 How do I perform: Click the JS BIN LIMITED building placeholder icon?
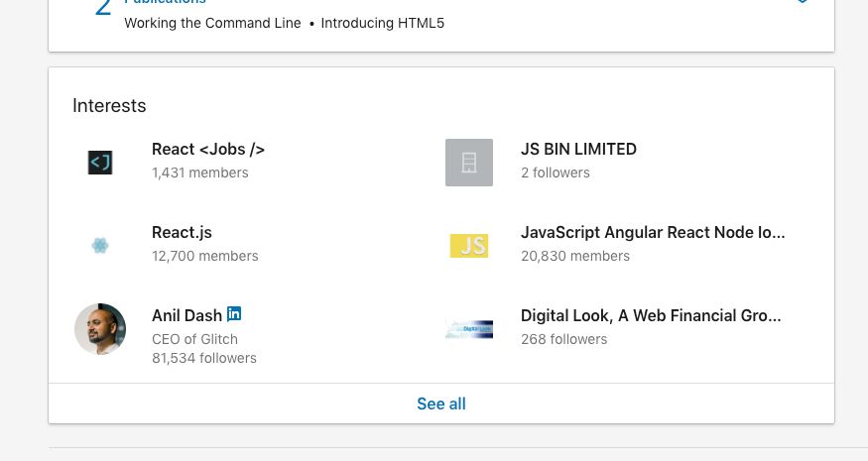click(469, 163)
